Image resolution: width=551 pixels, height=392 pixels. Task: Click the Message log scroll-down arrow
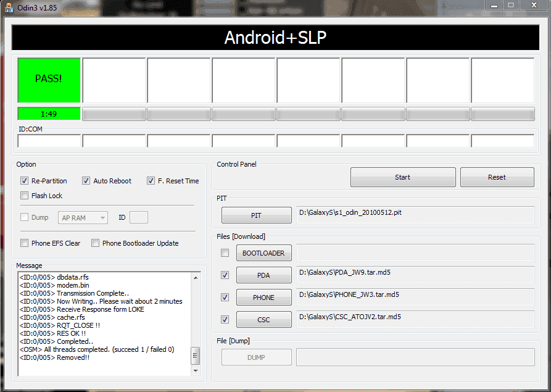tap(196, 370)
